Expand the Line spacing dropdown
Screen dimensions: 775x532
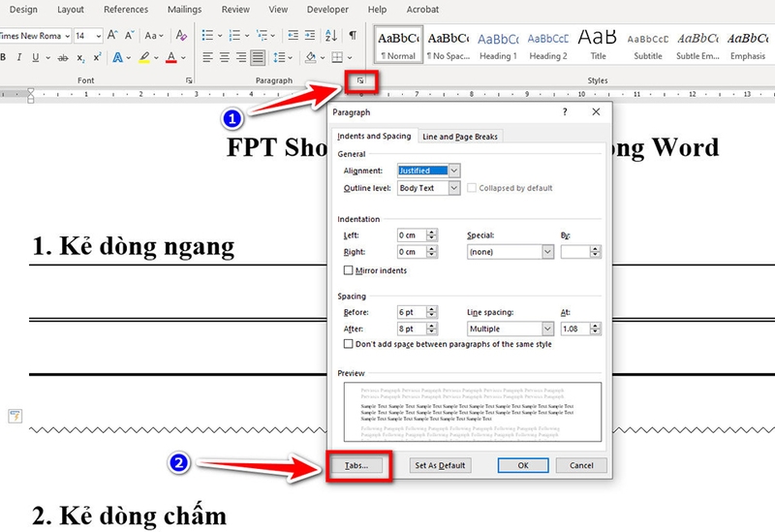(547, 329)
